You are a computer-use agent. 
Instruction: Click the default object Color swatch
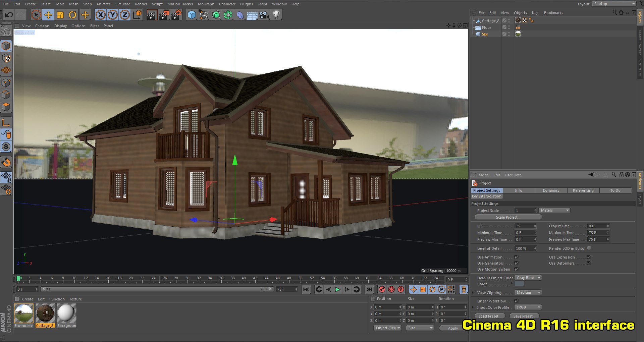click(x=520, y=284)
